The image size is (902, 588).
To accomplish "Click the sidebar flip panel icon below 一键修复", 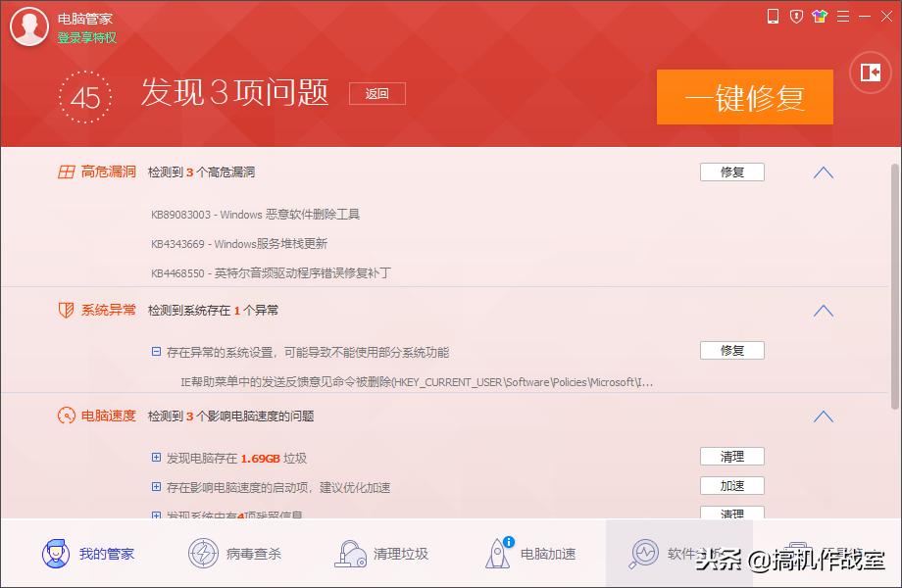I will (869, 73).
